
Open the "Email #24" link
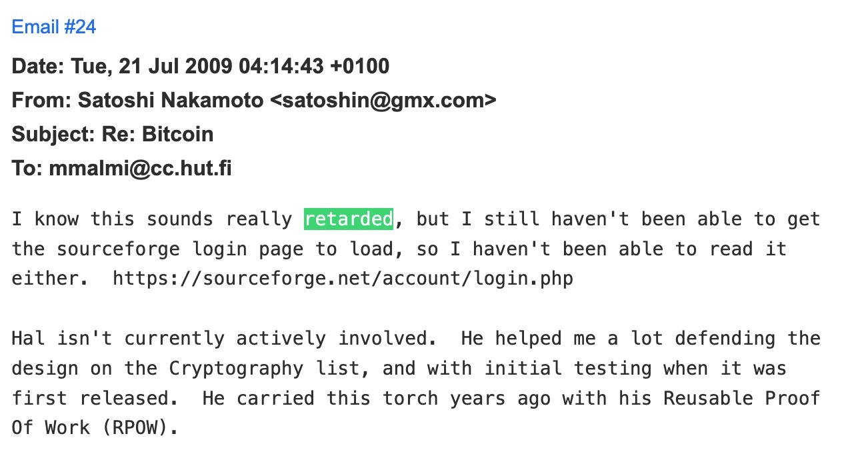point(54,27)
